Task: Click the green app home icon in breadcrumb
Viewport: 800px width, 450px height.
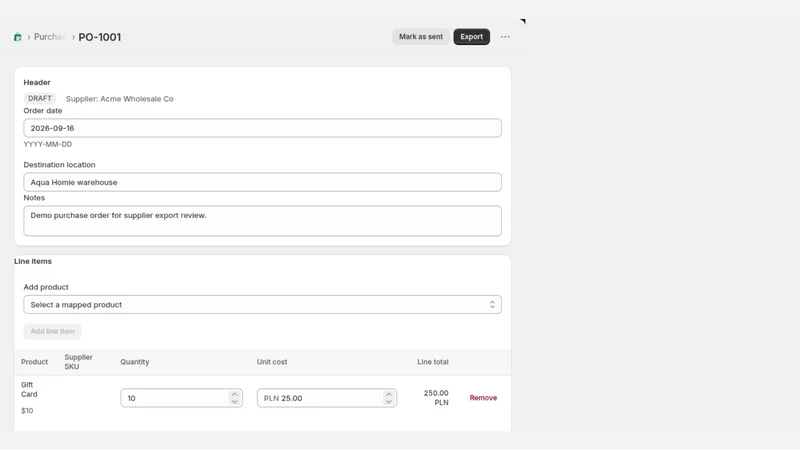Action: point(18,37)
